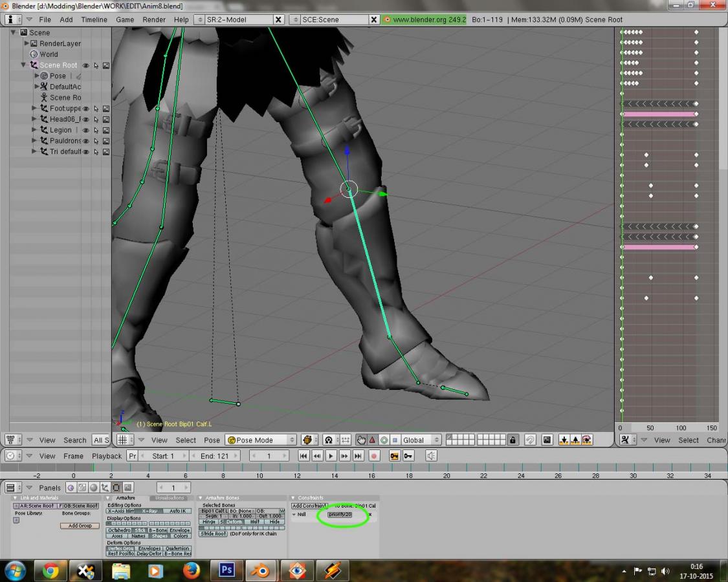
Task: Toggle the X-Ray armature option
Action: [149, 511]
